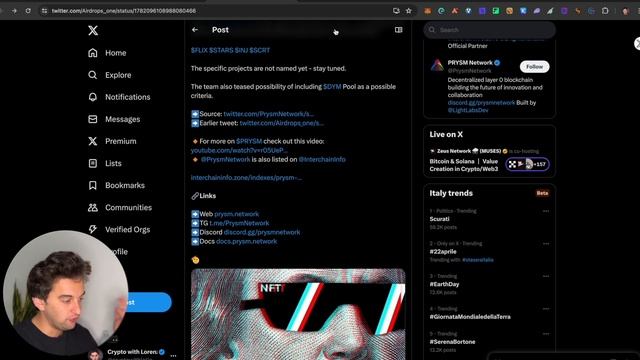
Task: Open the $PRYSM cashtag
Action: coord(249,141)
